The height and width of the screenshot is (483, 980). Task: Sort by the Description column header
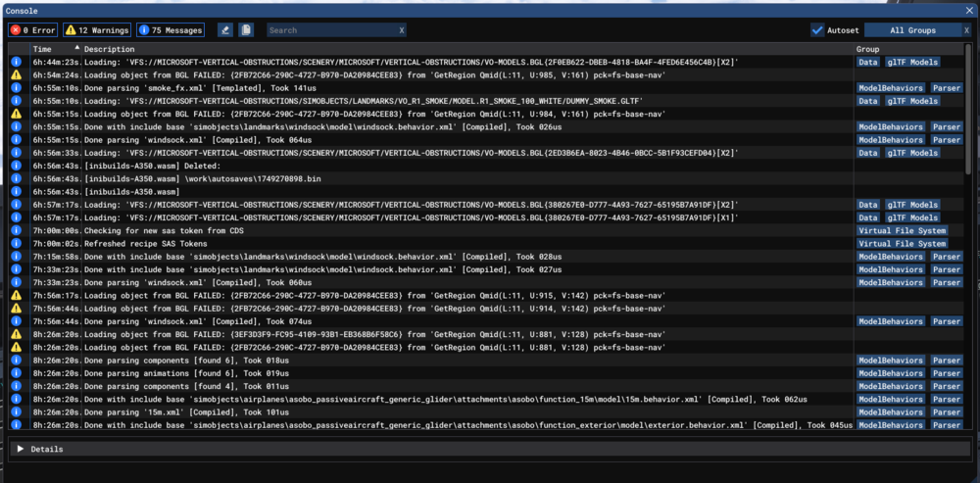pyautogui.click(x=110, y=49)
